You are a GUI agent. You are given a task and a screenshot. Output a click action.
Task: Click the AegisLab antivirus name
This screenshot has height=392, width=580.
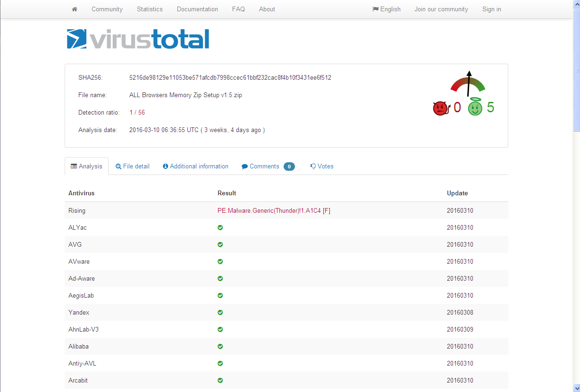81,295
